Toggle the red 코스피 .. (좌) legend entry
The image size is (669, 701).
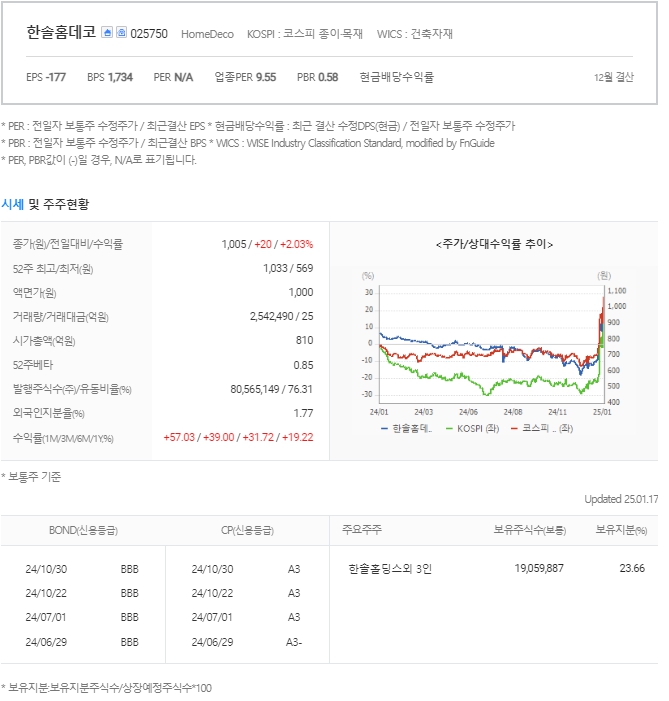(x=542, y=428)
